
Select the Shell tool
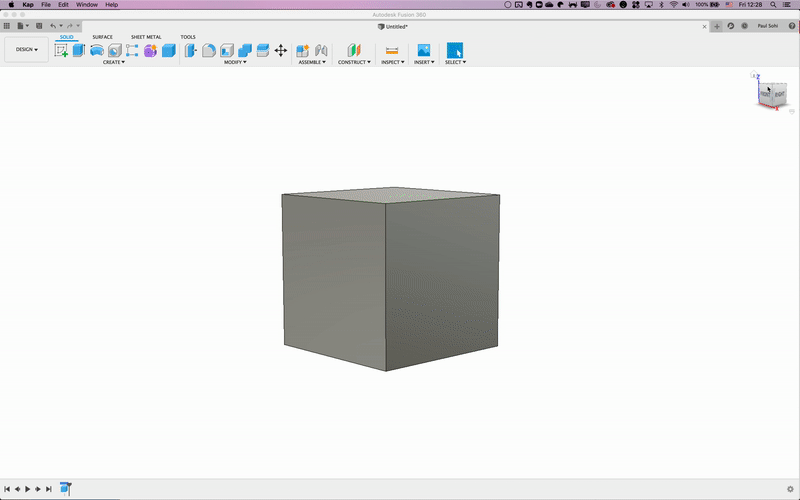(x=227, y=50)
